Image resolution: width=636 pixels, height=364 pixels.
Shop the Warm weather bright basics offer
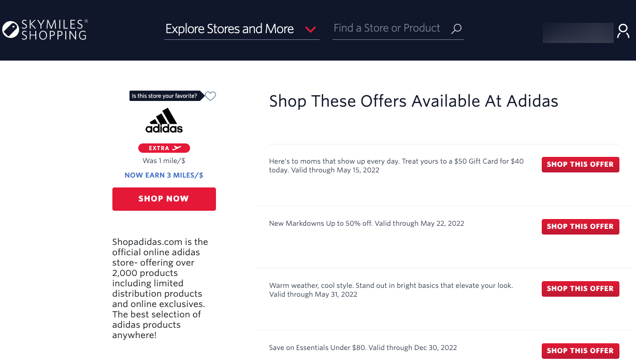pos(580,289)
